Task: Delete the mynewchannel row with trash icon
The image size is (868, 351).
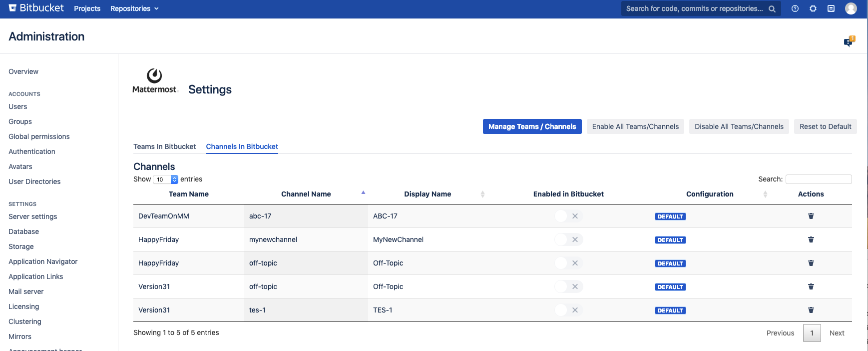Action: [x=811, y=239]
